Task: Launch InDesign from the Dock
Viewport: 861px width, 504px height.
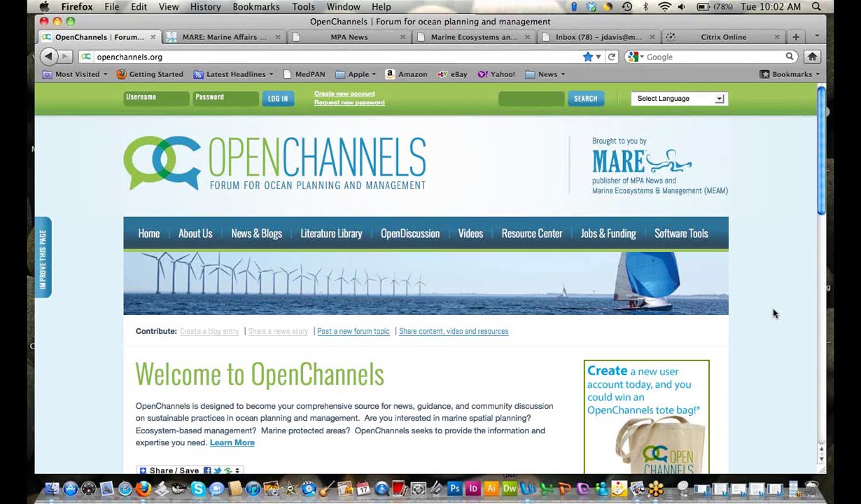Action: [x=473, y=489]
